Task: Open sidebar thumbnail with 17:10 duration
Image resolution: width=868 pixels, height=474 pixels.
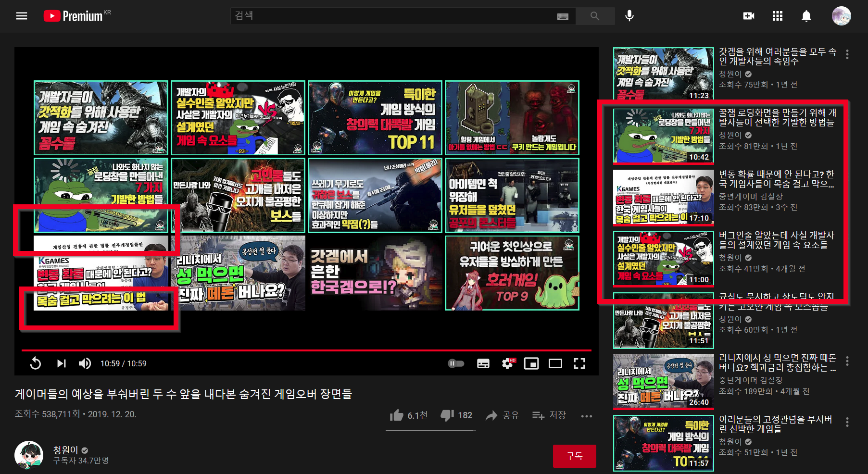Action: tap(663, 197)
